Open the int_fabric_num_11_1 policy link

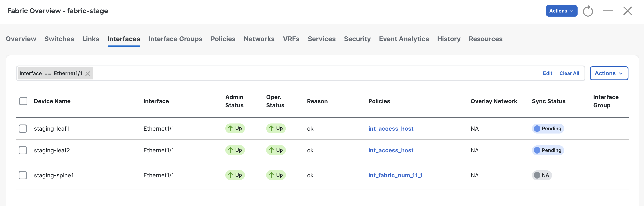pos(395,175)
